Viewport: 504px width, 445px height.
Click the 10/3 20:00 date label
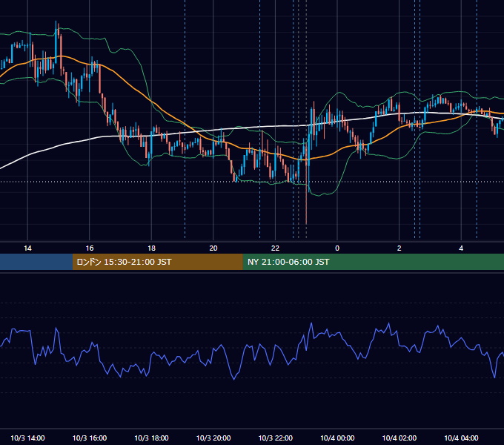pyautogui.click(x=213, y=438)
